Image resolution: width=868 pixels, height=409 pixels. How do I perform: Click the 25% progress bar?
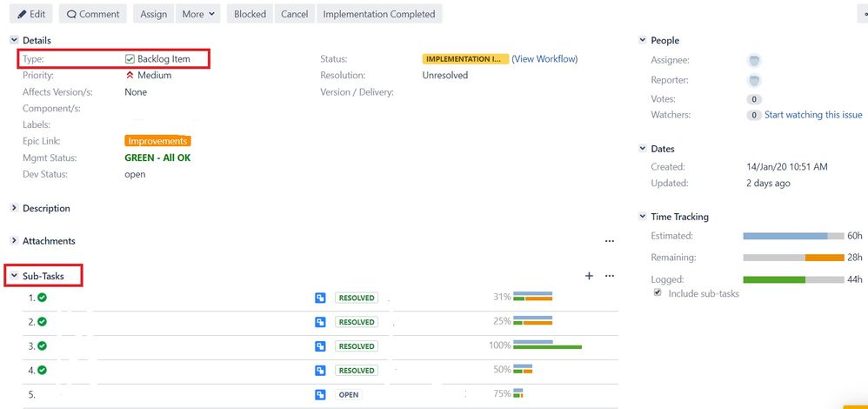pos(532,320)
